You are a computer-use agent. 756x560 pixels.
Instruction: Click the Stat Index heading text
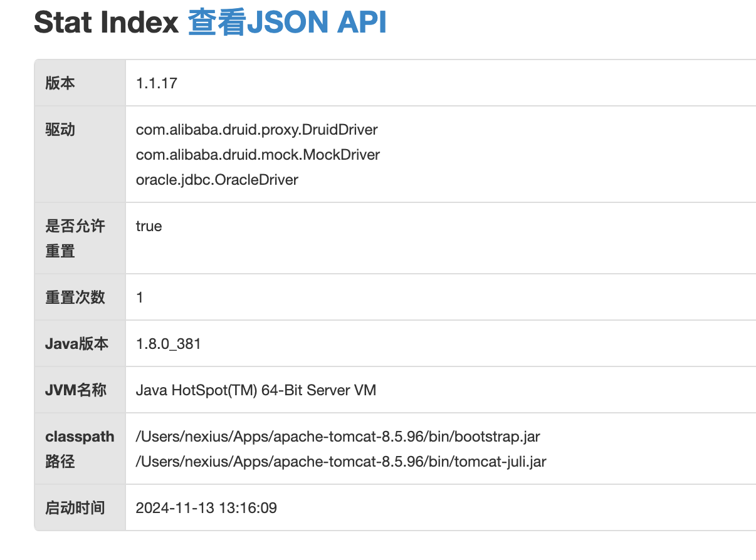tap(107, 23)
